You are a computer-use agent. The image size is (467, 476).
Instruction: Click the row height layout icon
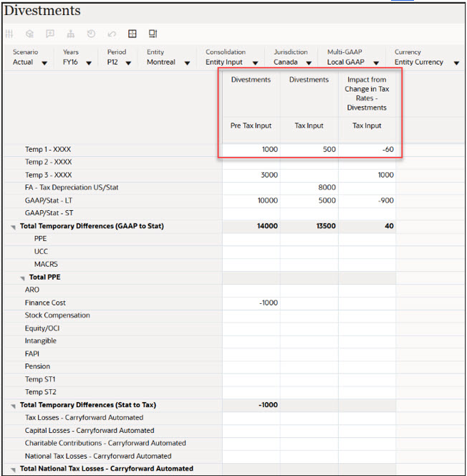(x=153, y=34)
